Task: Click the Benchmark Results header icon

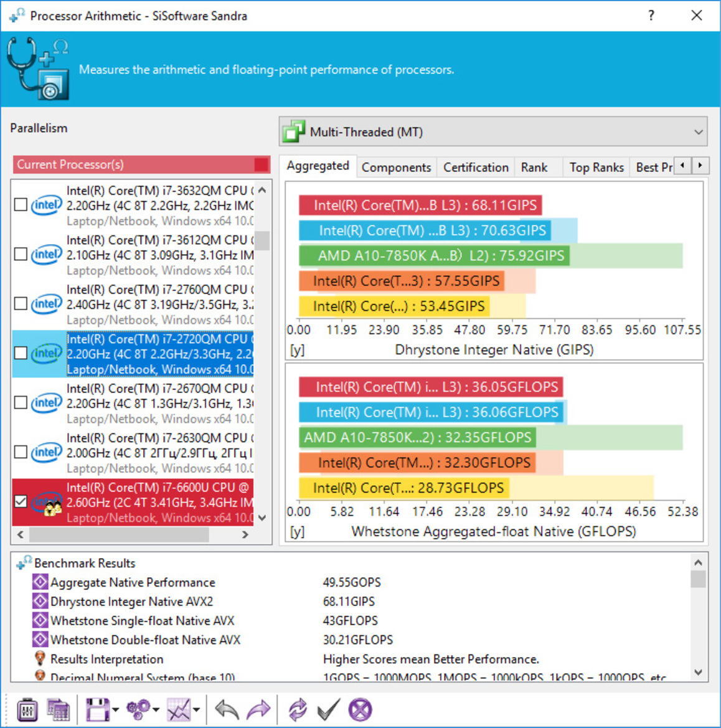Action: tap(24, 563)
